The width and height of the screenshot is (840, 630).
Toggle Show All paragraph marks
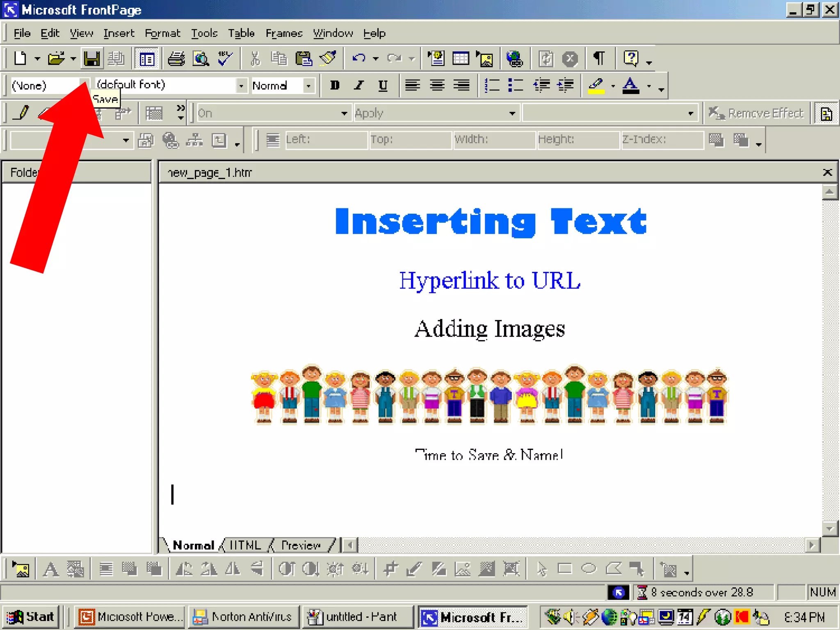(x=599, y=59)
